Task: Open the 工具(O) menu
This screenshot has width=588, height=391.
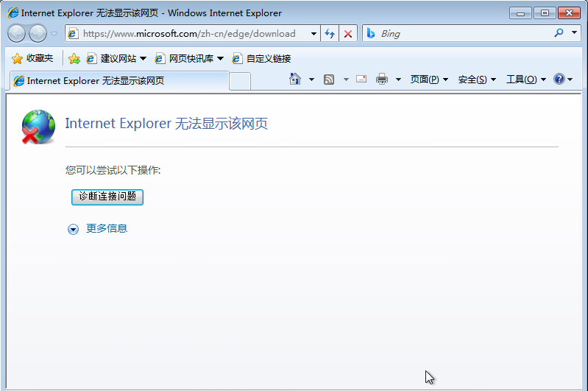Action: [x=525, y=80]
